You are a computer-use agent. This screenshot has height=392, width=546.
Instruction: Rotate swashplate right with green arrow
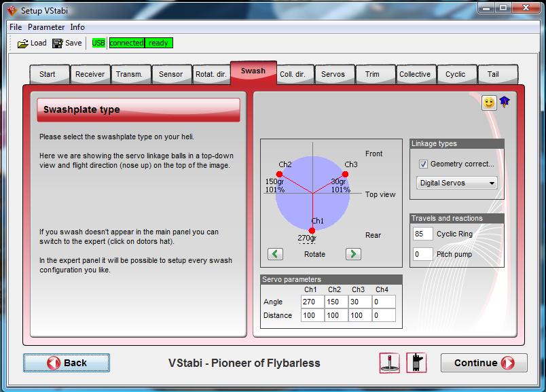(x=353, y=254)
